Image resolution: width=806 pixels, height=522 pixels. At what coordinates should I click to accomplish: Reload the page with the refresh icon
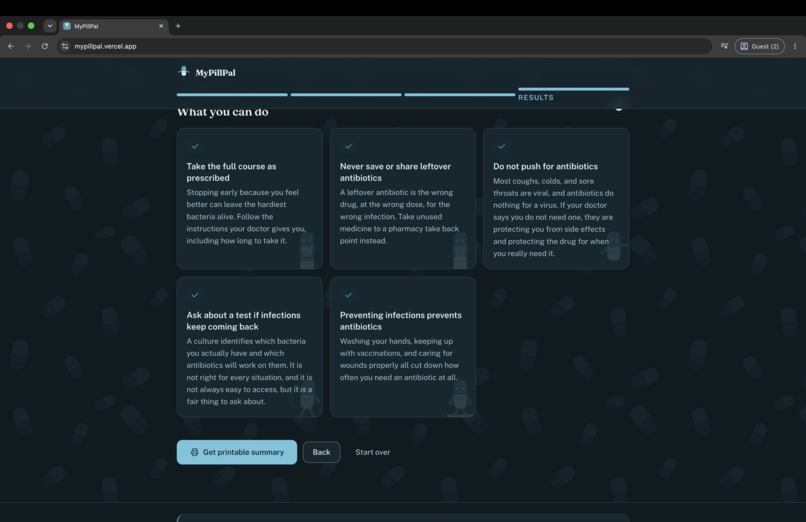(45, 46)
